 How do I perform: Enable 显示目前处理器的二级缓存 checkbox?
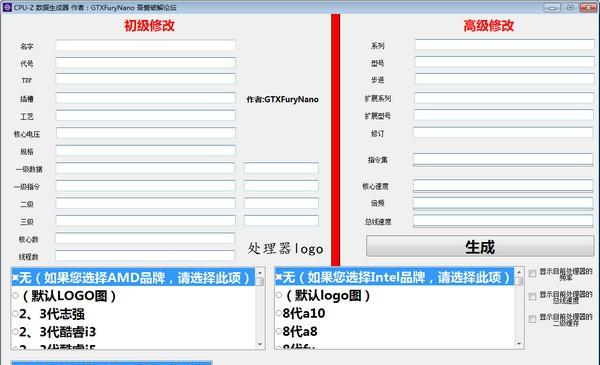click(532, 319)
